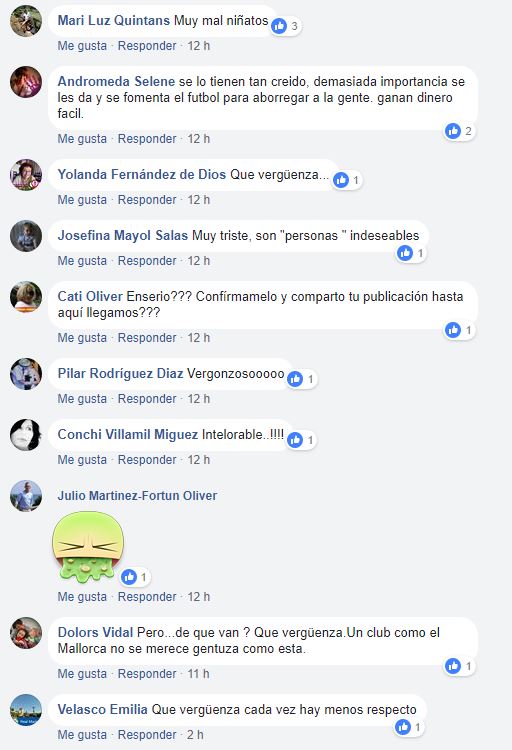Image resolution: width=512 pixels, height=750 pixels.
Task: Click Conchi Villamil Miguez's profile picture
Action: [26, 435]
